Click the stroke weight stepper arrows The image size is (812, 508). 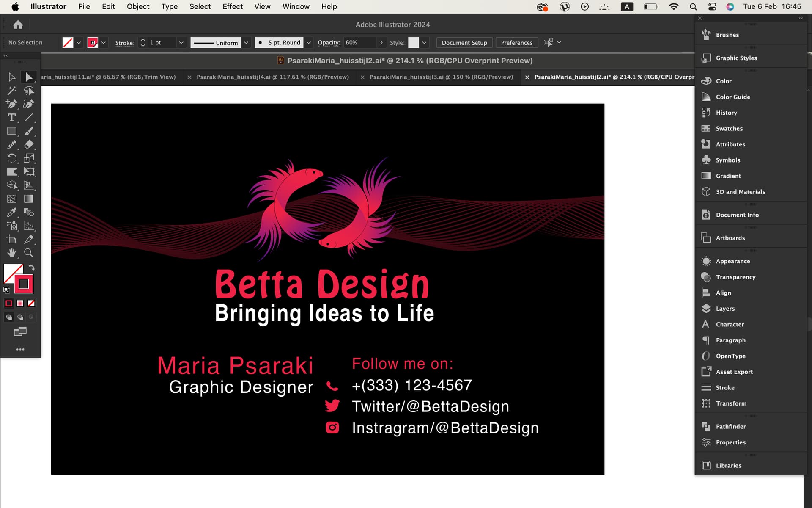coord(143,43)
